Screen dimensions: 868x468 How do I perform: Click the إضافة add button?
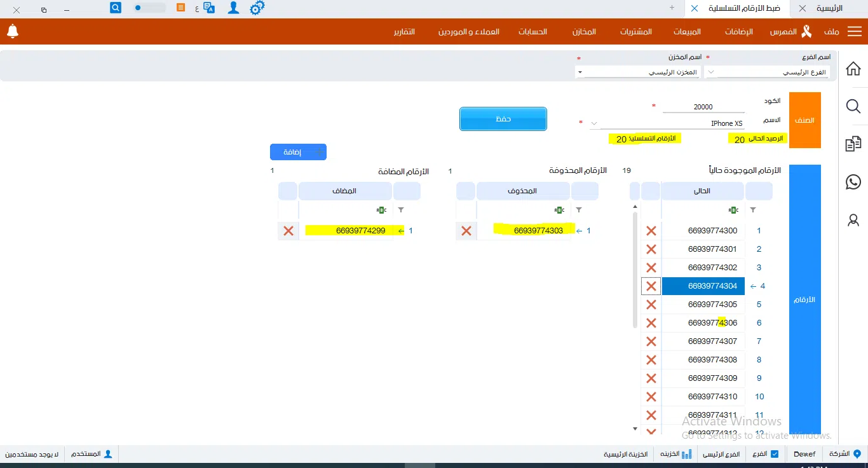coord(298,152)
